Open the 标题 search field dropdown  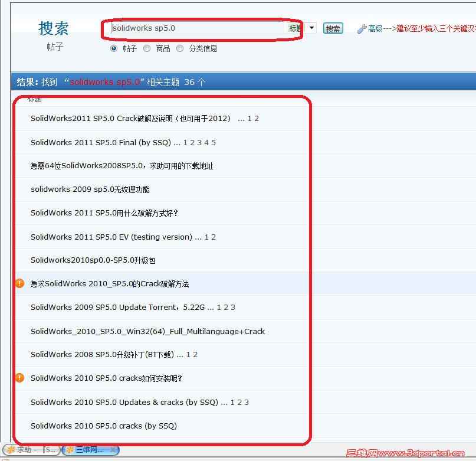tap(311, 28)
